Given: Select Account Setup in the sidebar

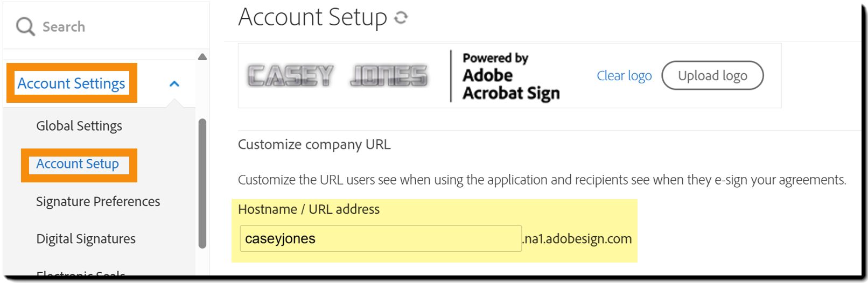Looking at the screenshot, I should click(78, 164).
